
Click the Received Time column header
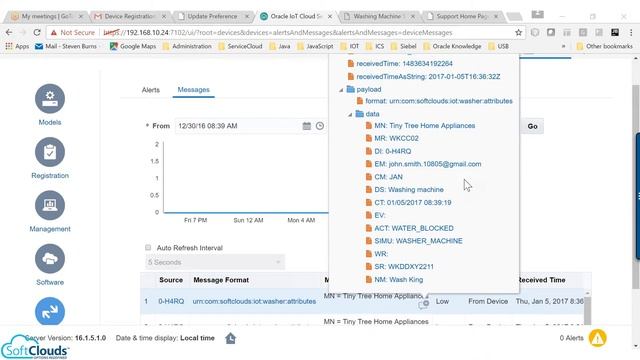542,280
